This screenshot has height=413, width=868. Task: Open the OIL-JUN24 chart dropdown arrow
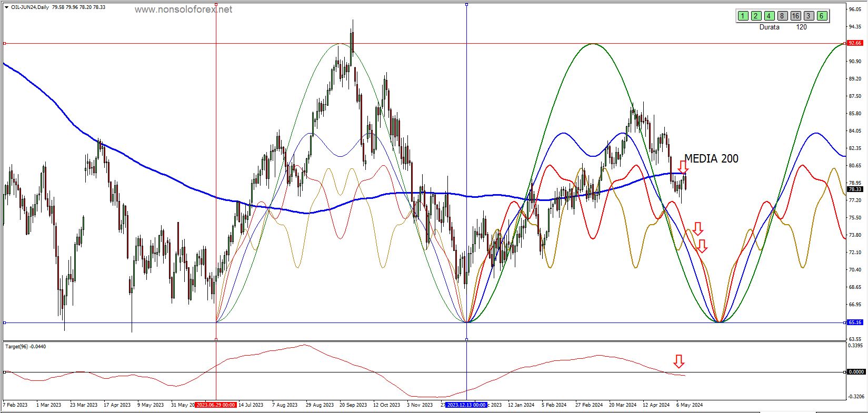6,7
